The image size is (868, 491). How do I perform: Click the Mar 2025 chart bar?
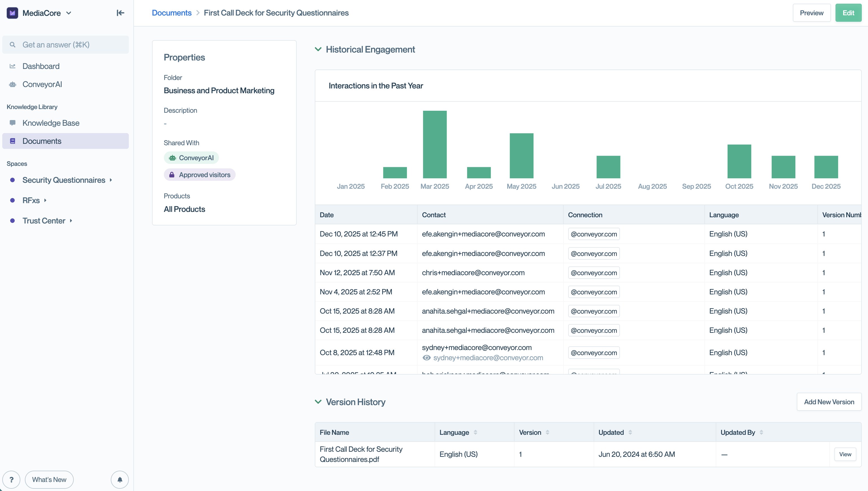435,144
